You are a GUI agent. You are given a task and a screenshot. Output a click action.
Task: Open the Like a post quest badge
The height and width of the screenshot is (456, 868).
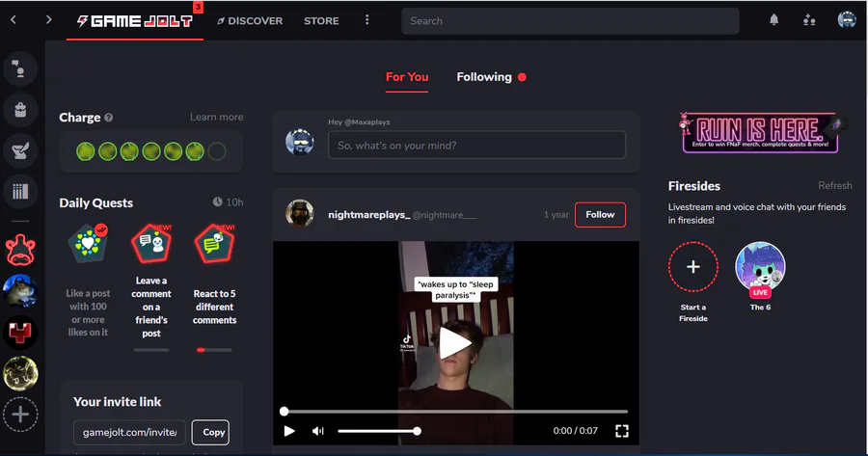[x=88, y=243]
